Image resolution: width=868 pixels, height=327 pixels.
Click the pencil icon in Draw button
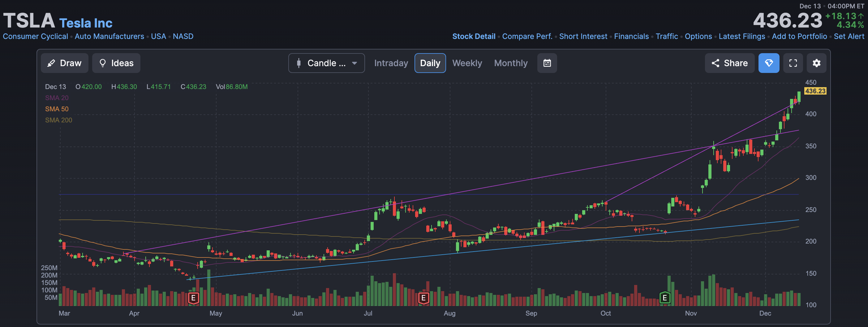click(51, 63)
